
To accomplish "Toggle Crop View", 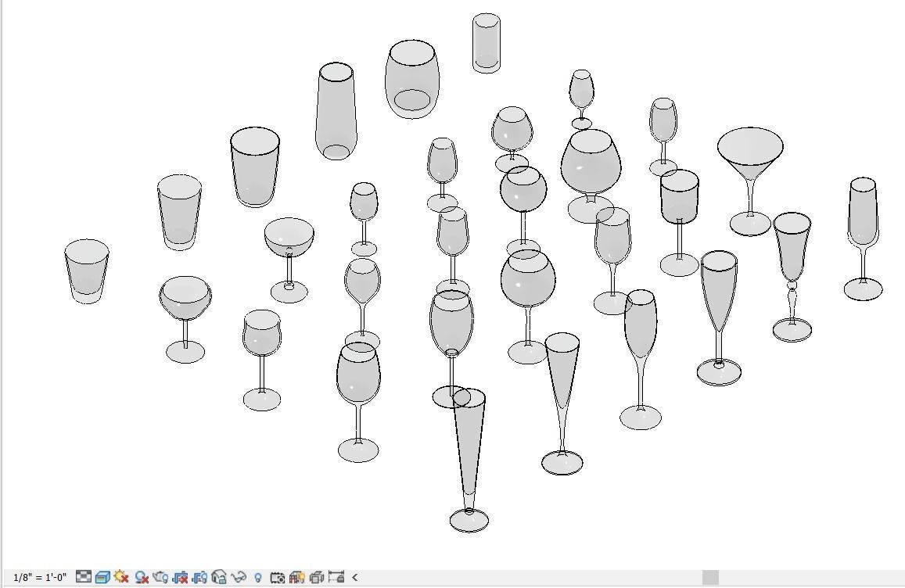I will click(x=180, y=576).
